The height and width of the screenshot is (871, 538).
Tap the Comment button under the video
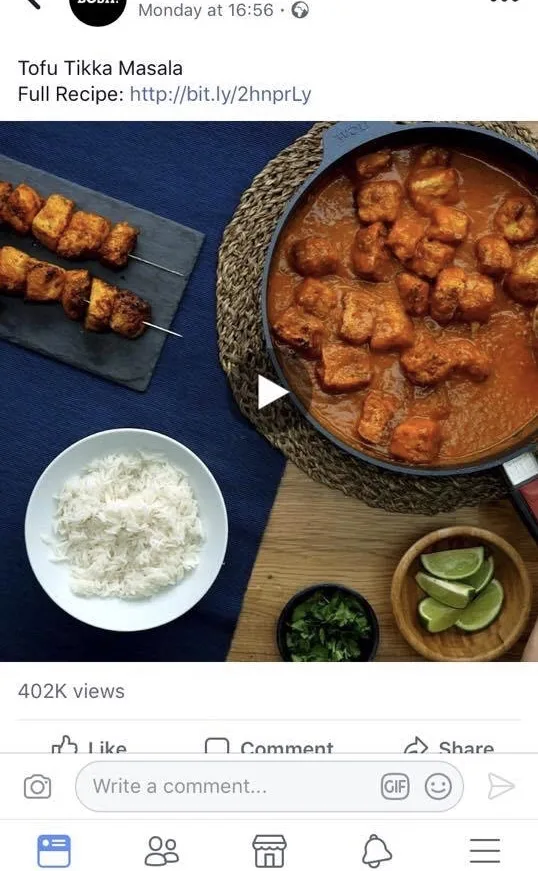269,745
